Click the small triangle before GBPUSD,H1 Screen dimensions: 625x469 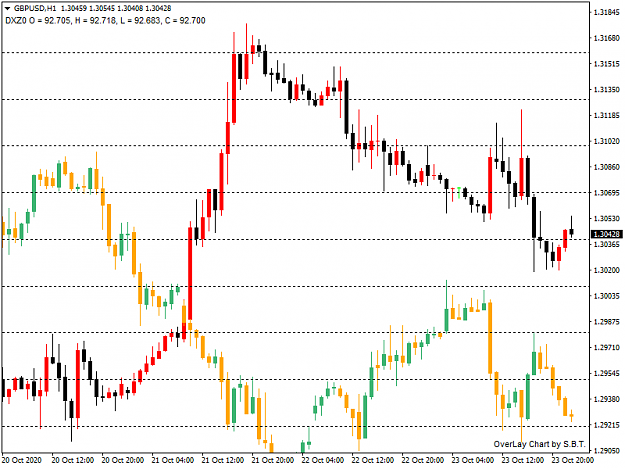click(x=8, y=8)
